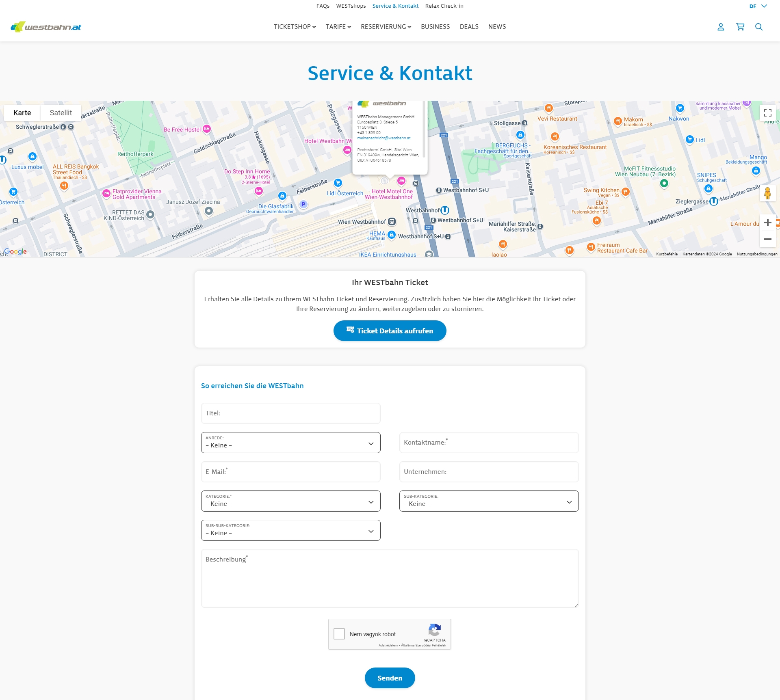The image size is (780, 700).
Task: Zoom in on the map
Action: click(768, 223)
